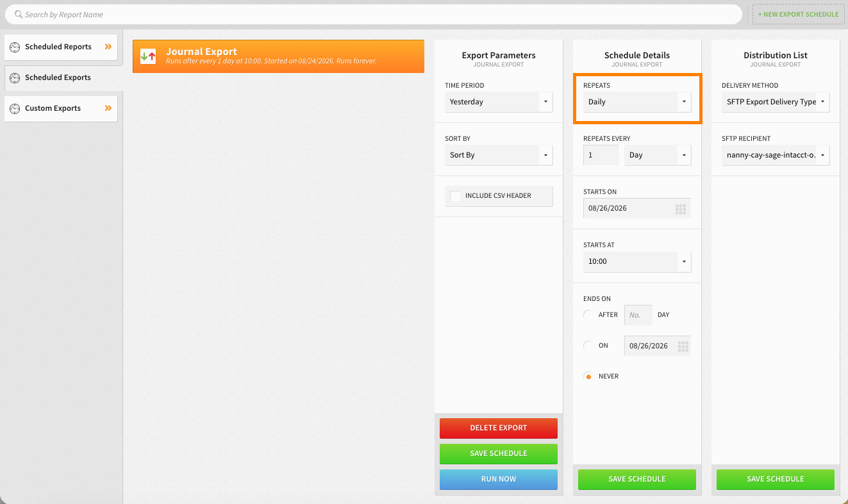The image size is (848, 504).
Task: Open the Starts At 10:00 dropdown
Action: point(637,261)
